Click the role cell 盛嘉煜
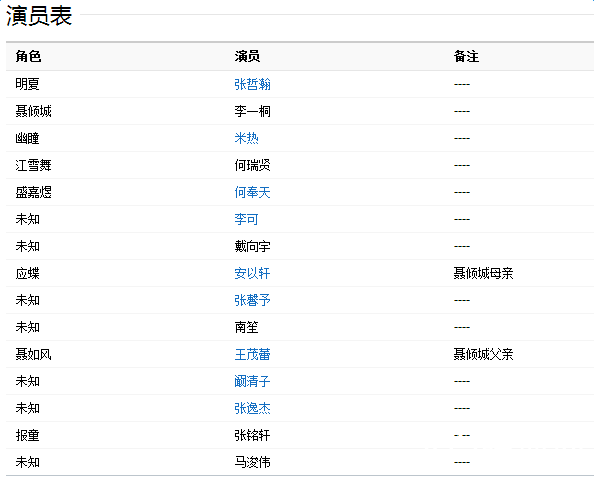This screenshot has height=484, width=594. click(33, 192)
